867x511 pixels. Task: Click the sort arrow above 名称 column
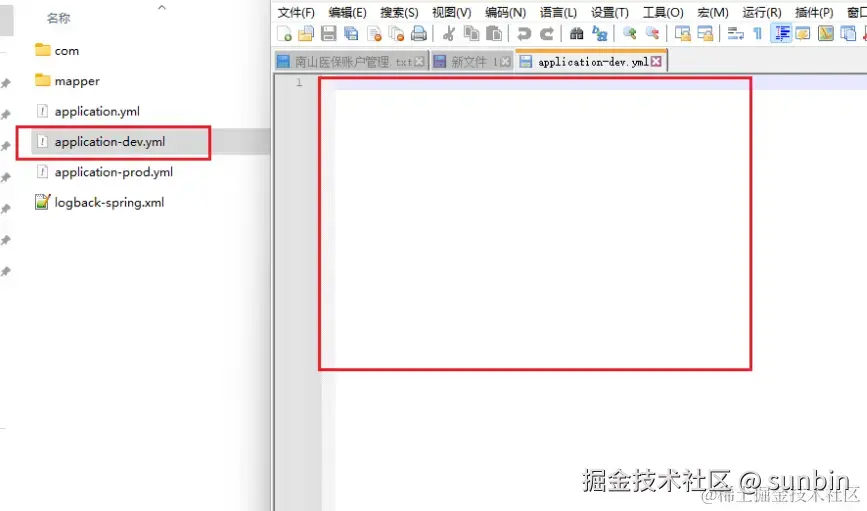pos(162,7)
